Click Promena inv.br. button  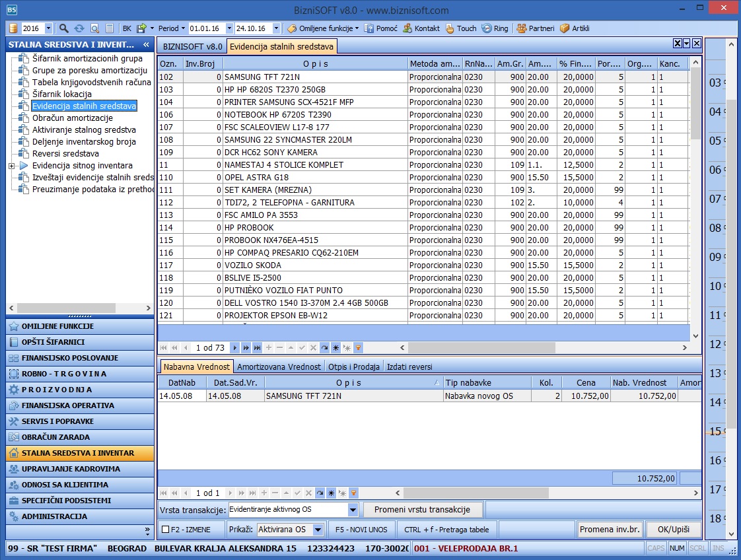pyautogui.click(x=610, y=529)
